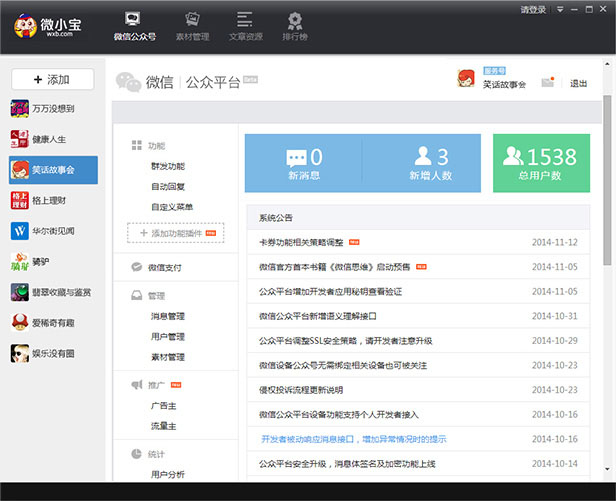Open the 新消息 count tile

click(x=304, y=163)
